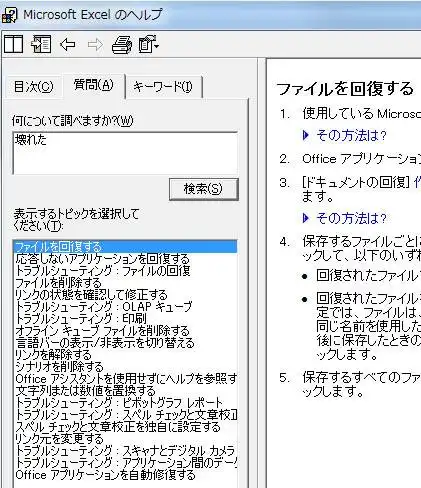
Task: Click the ファイルを回復する heading in the content pane
Action: pyautogui.click(x=345, y=89)
